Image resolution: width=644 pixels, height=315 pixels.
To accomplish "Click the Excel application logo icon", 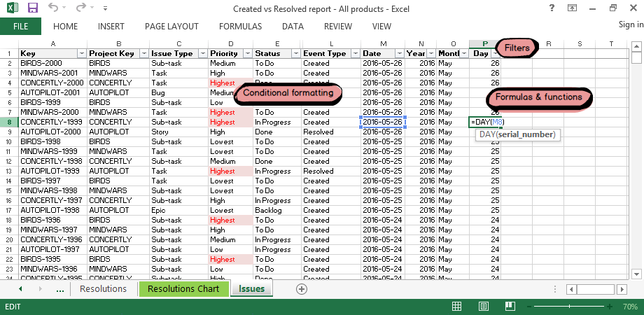I will coord(13,8).
